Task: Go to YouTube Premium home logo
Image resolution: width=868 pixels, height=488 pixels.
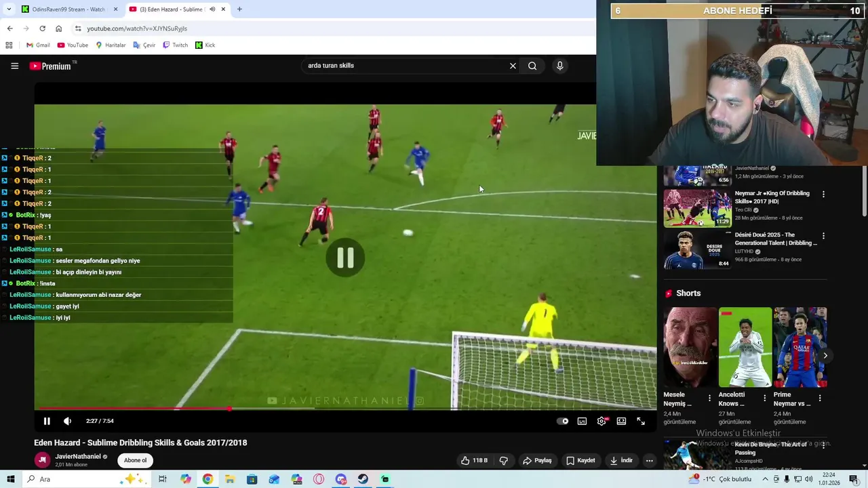Action: pyautogui.click(x=50, y=66)
